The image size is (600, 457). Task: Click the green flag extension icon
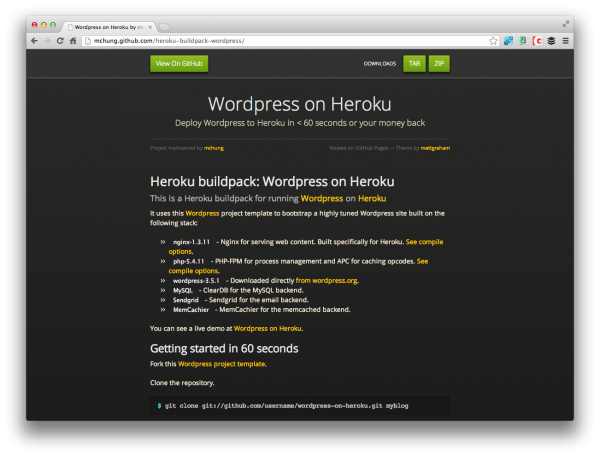522,41
